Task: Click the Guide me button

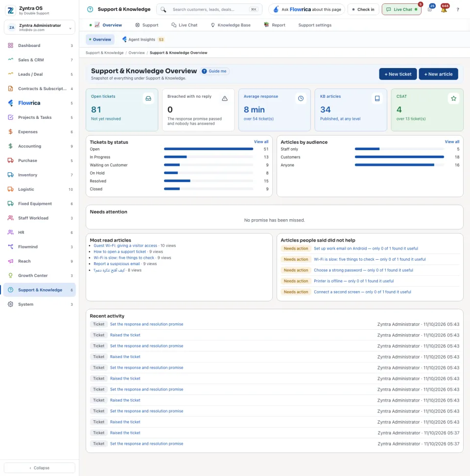Action: pos(214,71)
